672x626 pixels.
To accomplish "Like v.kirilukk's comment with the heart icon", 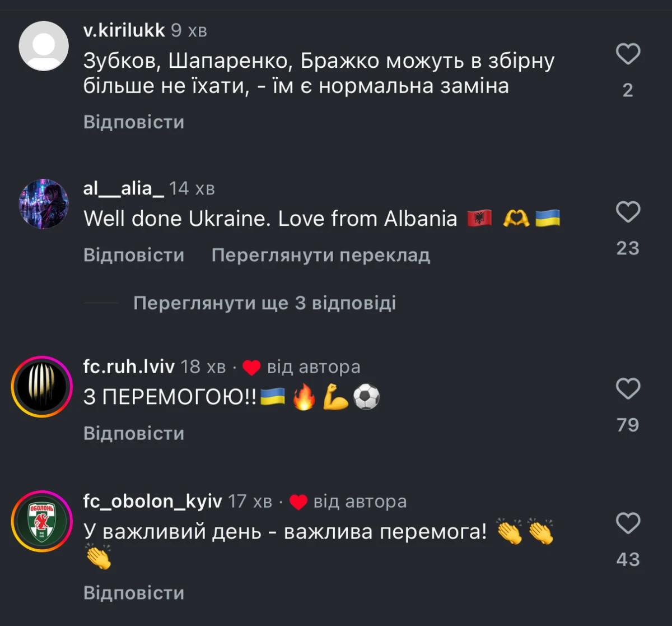I will pyautogui.click(x=628, y=54).
